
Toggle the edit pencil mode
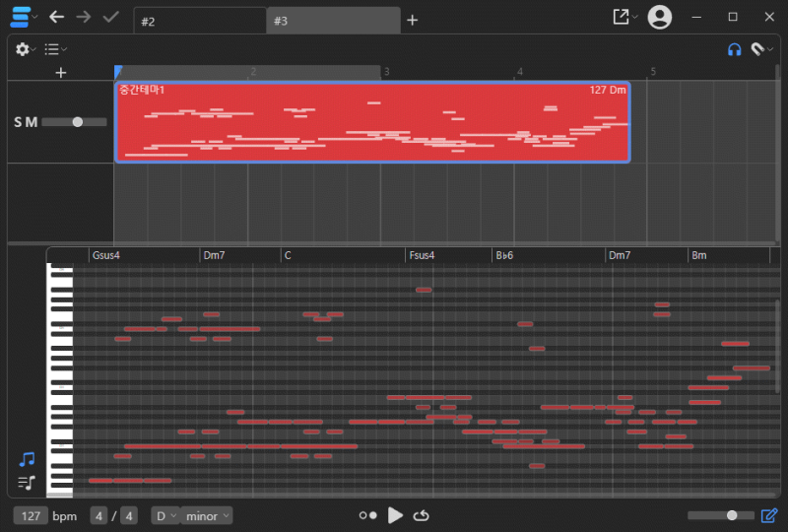pyautogui.click(x=769, y=515)
